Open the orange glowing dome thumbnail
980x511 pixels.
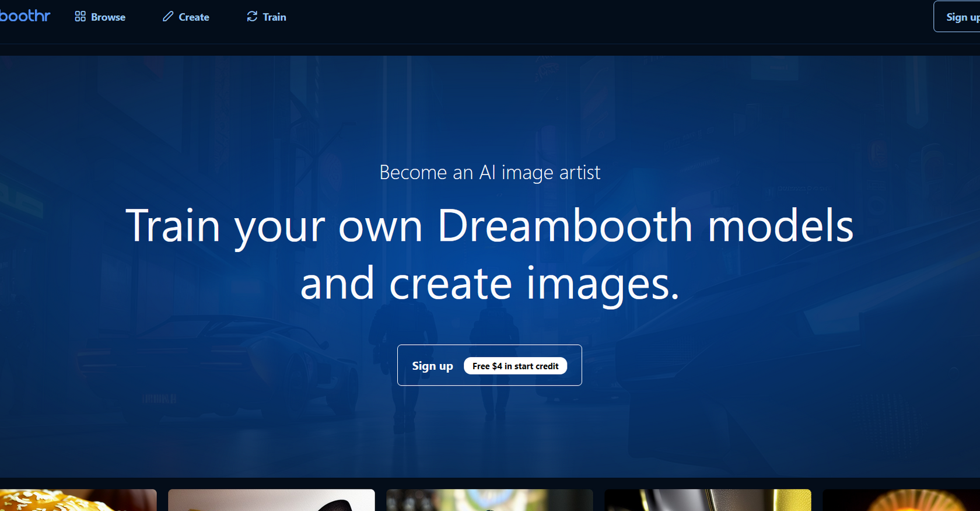coord(901,501)
